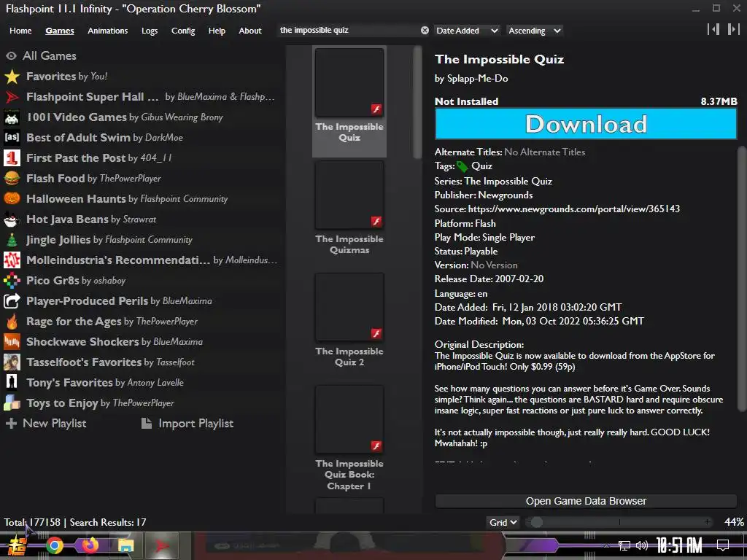Click the Series The Impossible Quiz value
Viewport: 747px width, 560px height.
508,182
